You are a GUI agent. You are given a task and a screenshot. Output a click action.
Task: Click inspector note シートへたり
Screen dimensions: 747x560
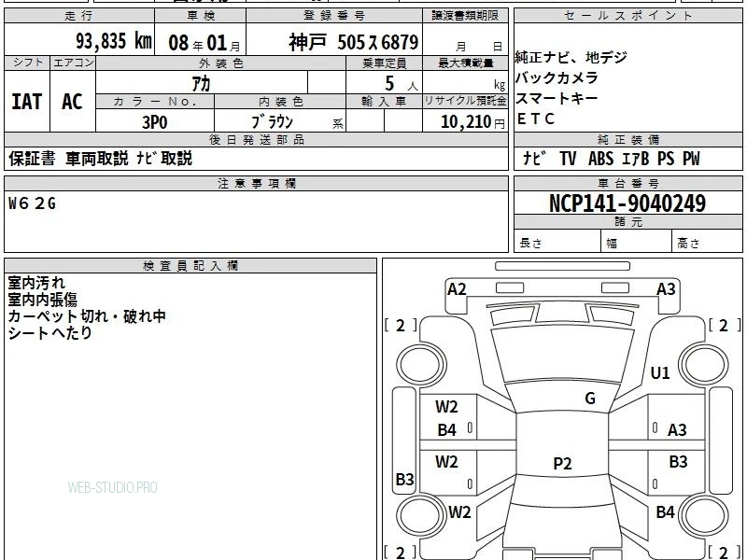point(49,333)
